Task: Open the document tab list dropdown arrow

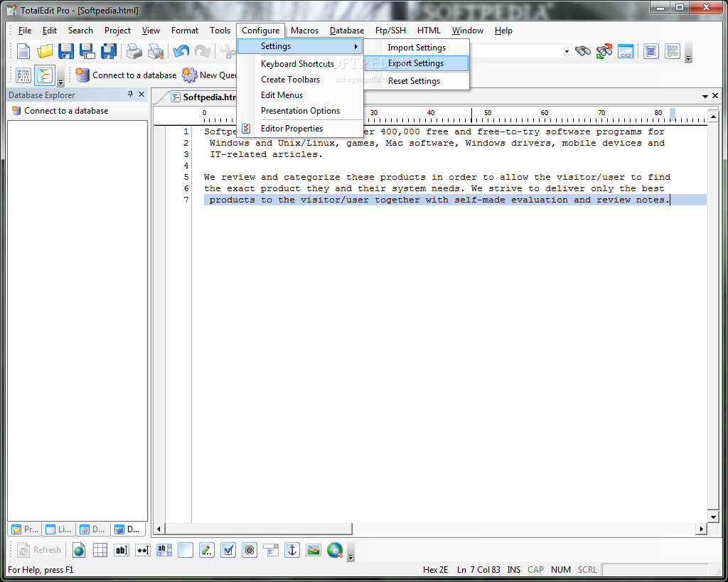Action: (x=705, y=96)
